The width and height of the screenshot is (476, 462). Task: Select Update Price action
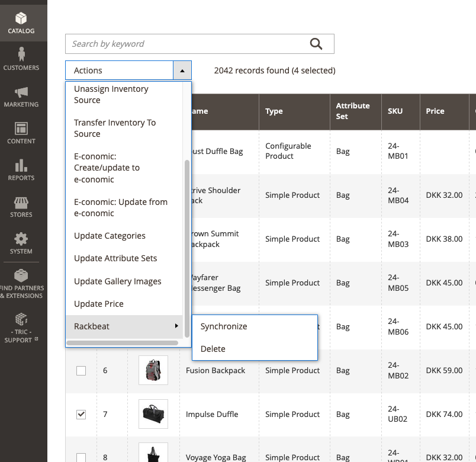[x=99, y=304]
